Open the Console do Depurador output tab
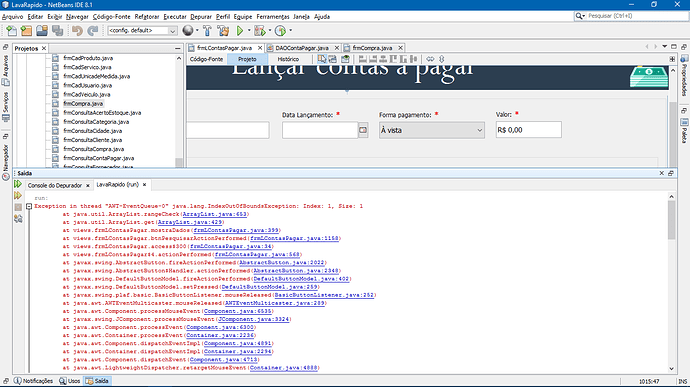 point(55,185)
